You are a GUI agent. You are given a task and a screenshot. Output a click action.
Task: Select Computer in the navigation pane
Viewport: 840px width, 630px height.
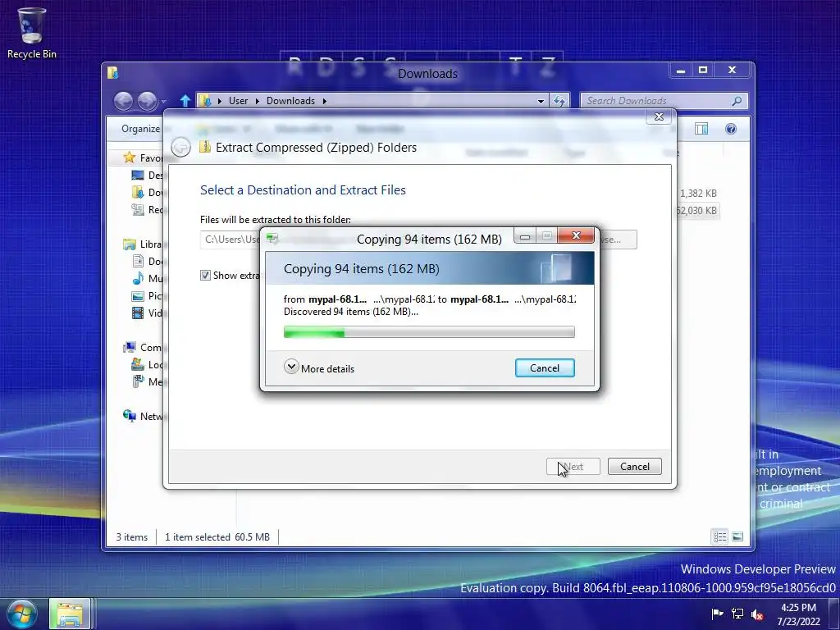[x=142, y=348]
